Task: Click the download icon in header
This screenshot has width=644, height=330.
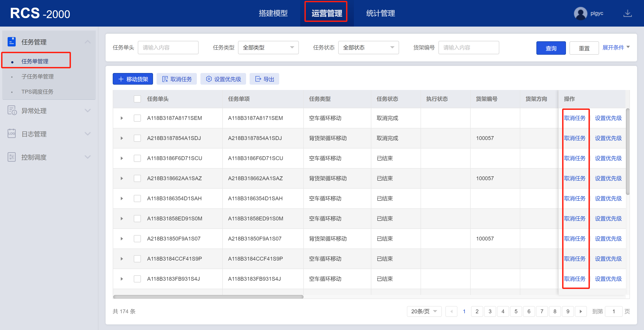Action: pyautogui.click(x=627, y=13)
